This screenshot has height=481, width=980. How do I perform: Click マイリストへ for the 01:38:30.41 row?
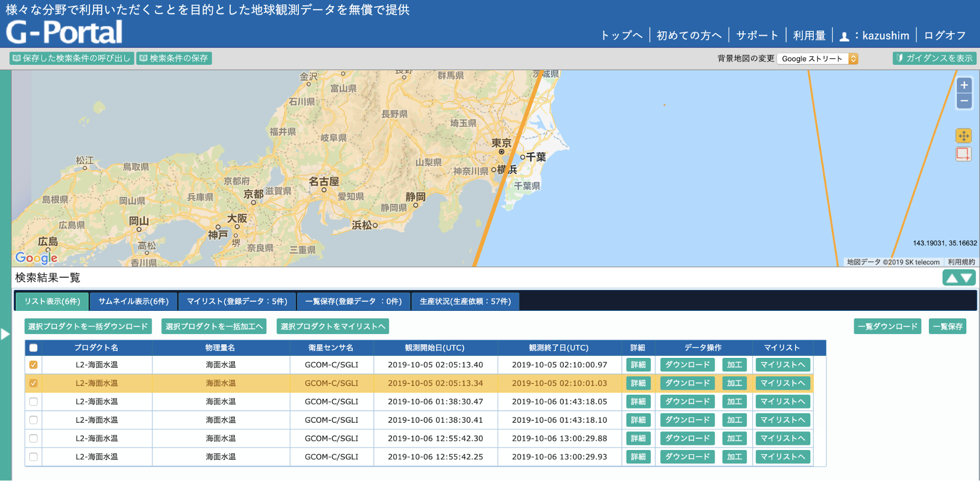pyautogui.click(x=782, y=420)
